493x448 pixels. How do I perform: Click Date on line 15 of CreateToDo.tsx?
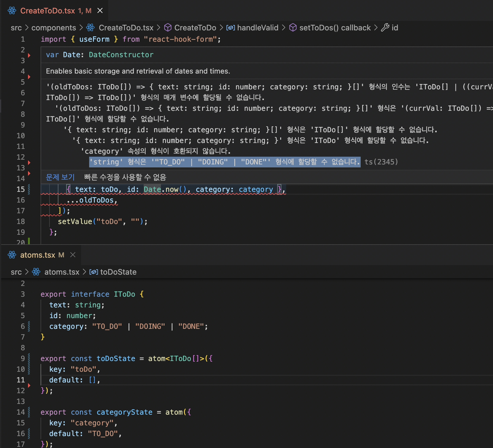pyautogui.click(x=152, y=189)
